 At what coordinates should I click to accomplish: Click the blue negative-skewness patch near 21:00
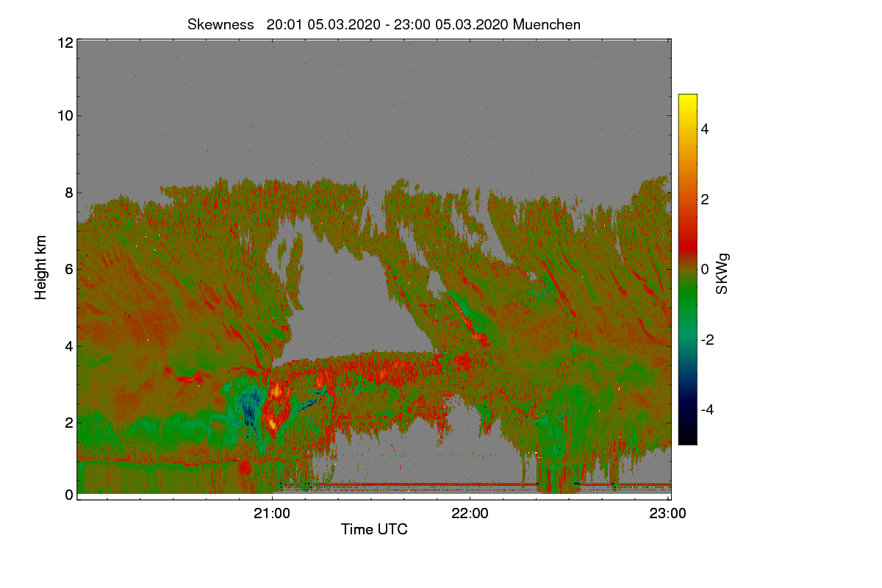click(250, 408)
